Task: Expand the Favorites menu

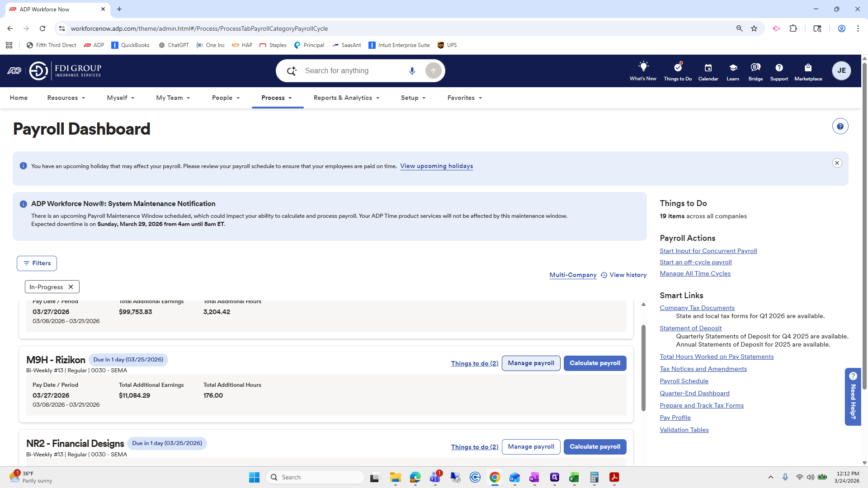Action: (x=464, y=98)
